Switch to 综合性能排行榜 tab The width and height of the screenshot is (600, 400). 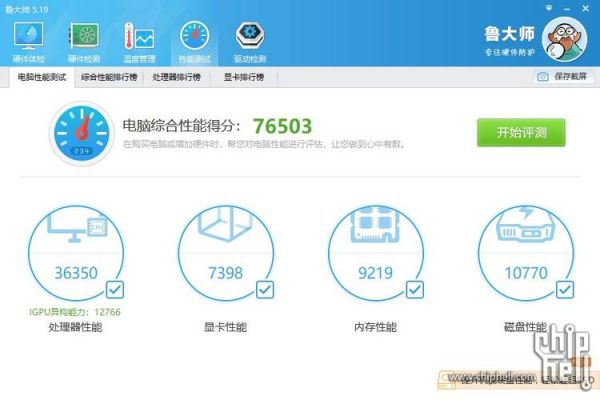pyautogui.click(x=109, y=77)
